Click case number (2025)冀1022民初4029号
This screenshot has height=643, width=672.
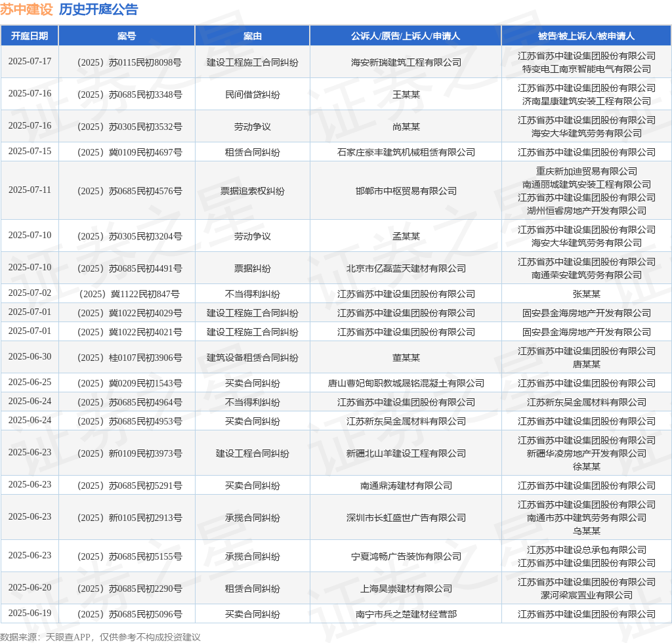point(129,313)
